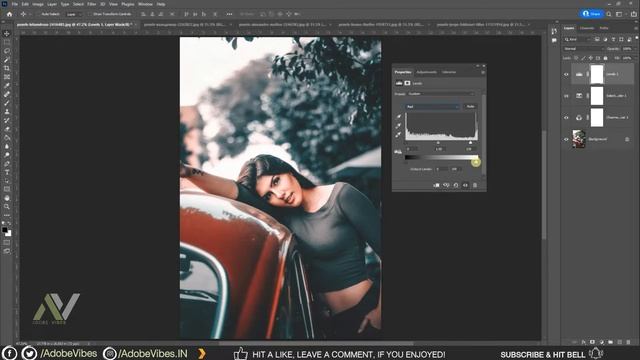The width and height of the screenshot is (640, 360).
Task: Switch to the Libraries tab in Properties panel
Action: [x=449, y=72]
